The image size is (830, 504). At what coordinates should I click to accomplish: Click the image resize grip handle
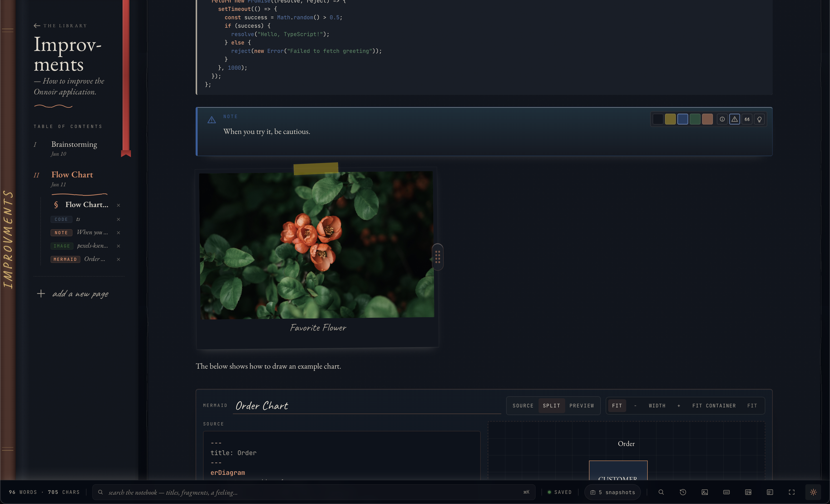point(437,257)
